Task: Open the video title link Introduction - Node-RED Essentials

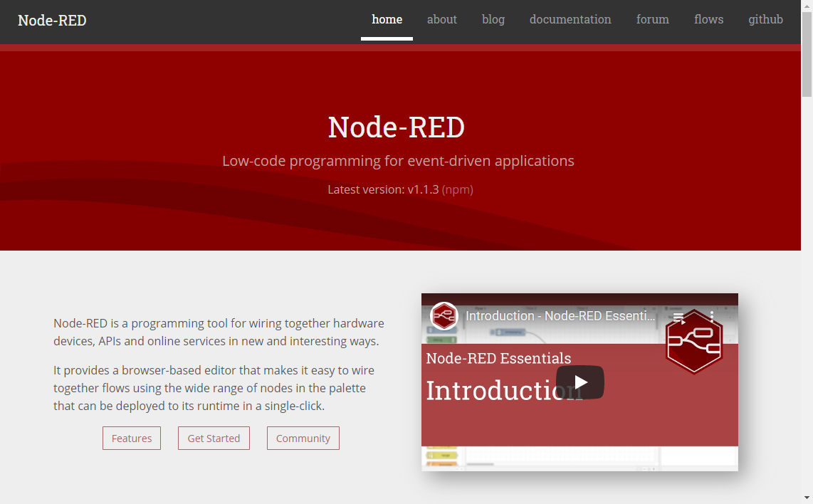Action: coord(560,316)
